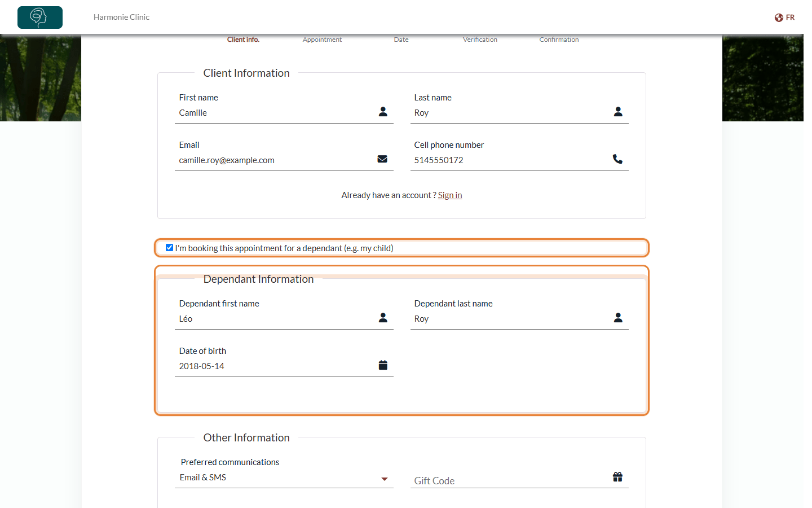Click the 'Dependant Information' heading
Screen dimensions: 812x508
258,279
